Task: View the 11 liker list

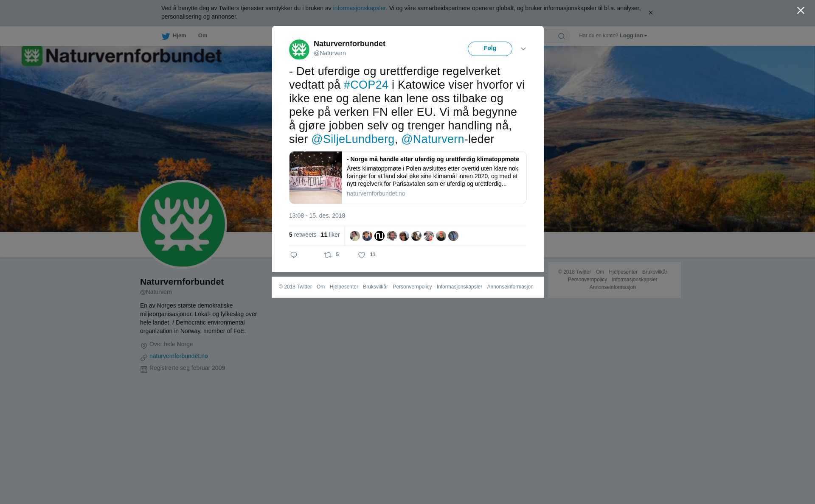Action: point(330,235)
